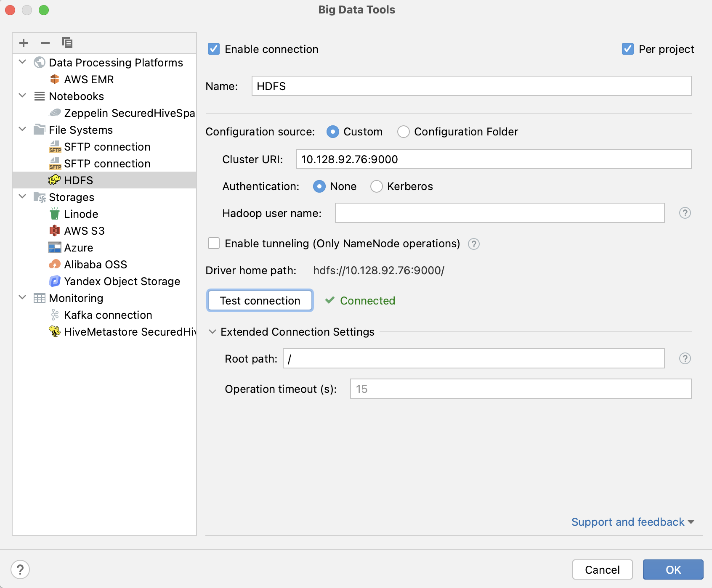Select Kerberos authentication
The width and height of the screenshot is (712, 588).
(377, 186)
